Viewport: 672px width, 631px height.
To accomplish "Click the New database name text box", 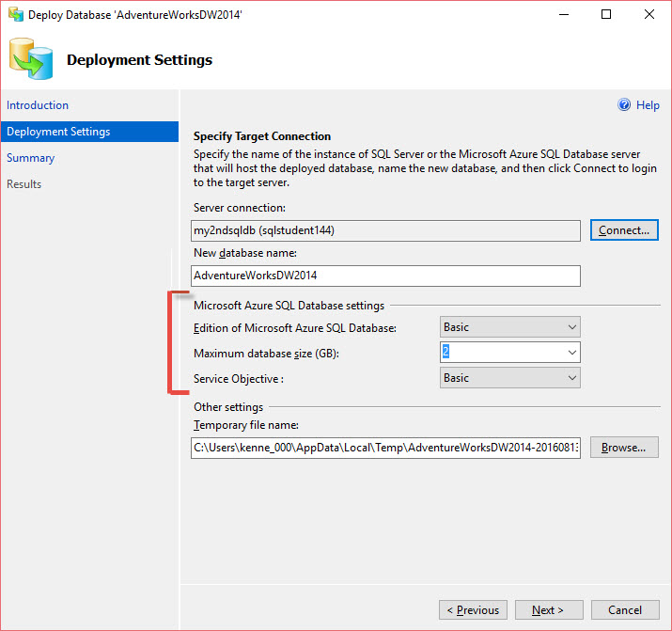I will pyautogui.click(x=385, y=276).
